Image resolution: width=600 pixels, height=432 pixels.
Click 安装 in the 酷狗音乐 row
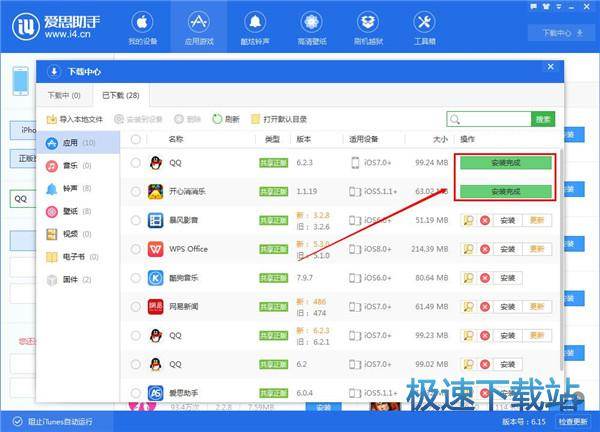point(508,278)
